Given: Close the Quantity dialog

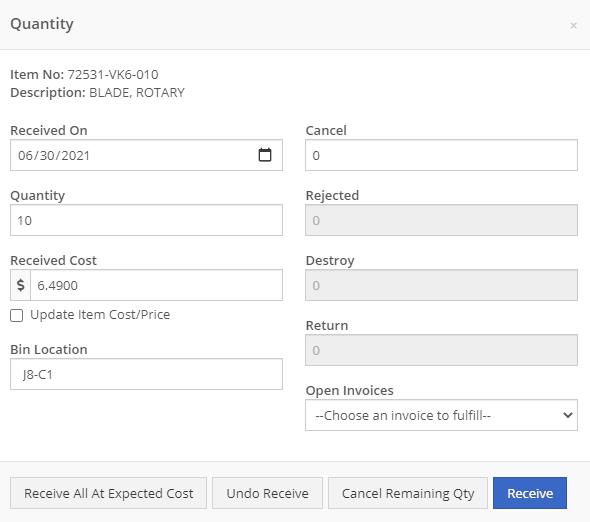Looking at the screenshot, I should pyautogui.click(x=573, y=26).
